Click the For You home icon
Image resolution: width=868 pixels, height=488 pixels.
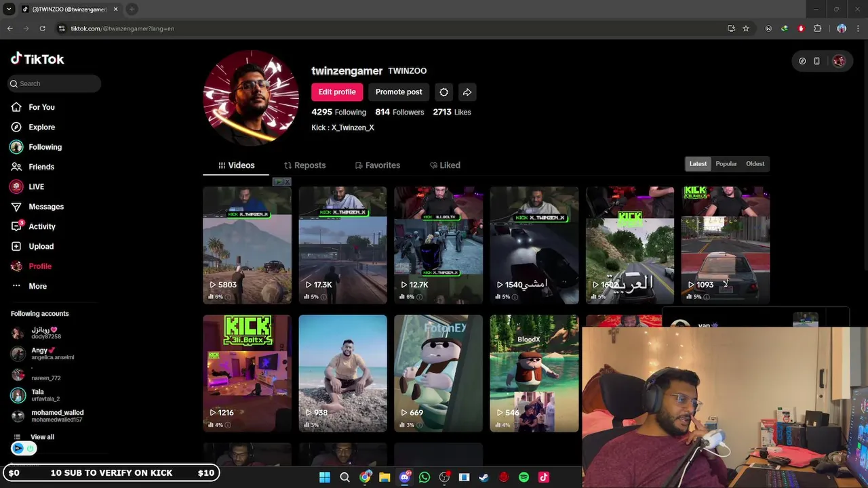pos(16,107)
